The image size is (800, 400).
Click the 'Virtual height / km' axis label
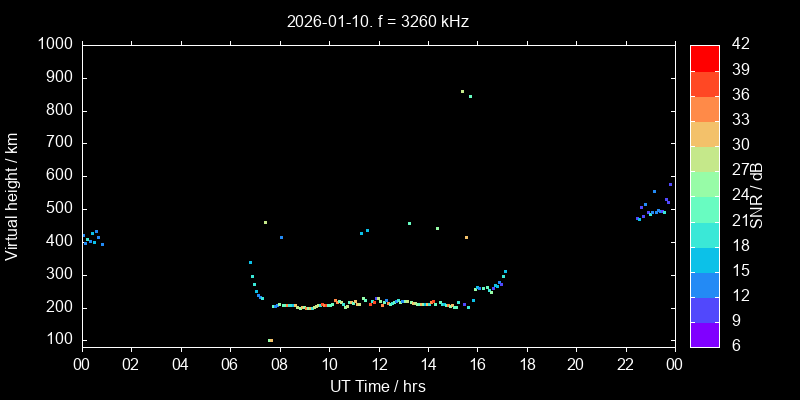click(12, 196)
